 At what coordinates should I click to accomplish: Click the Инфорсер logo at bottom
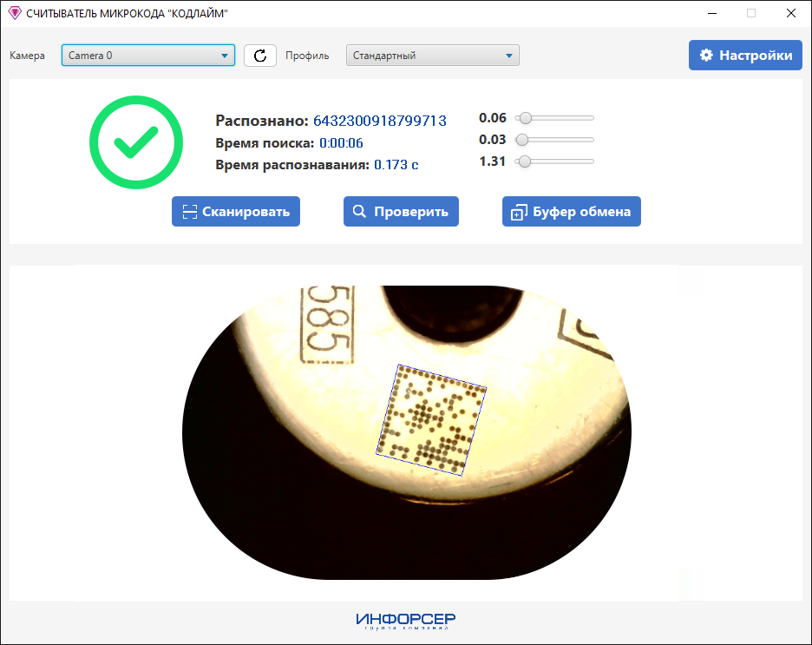(x=405, y=621)
